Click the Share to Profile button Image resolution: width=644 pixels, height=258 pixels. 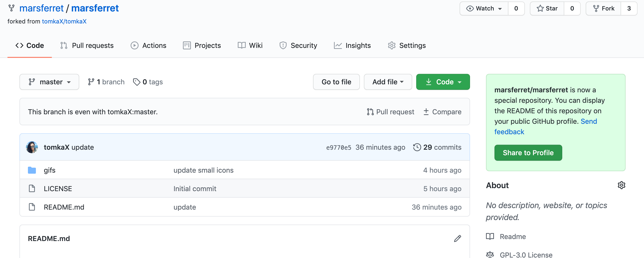pyautogui.click(x=528, y=153)
